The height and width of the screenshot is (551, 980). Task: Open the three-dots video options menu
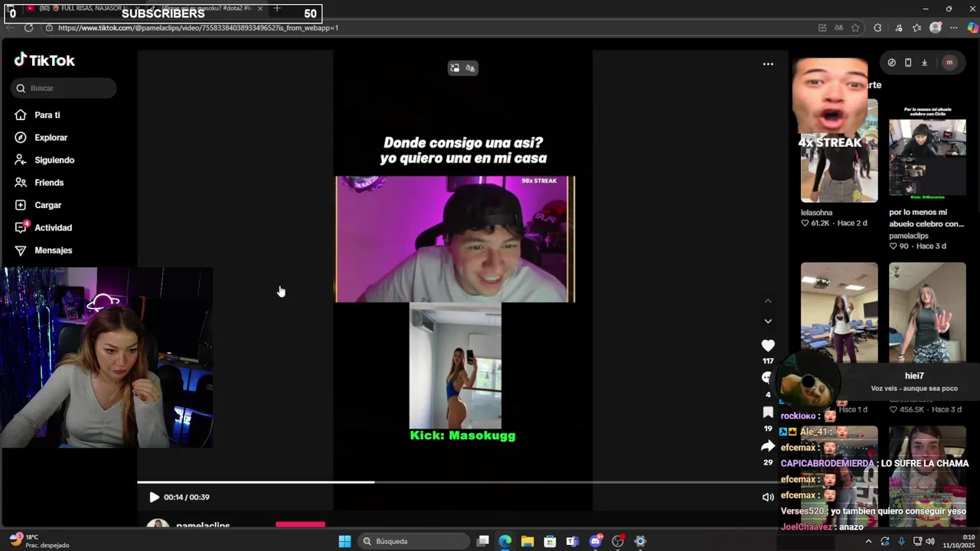(768, 64)
